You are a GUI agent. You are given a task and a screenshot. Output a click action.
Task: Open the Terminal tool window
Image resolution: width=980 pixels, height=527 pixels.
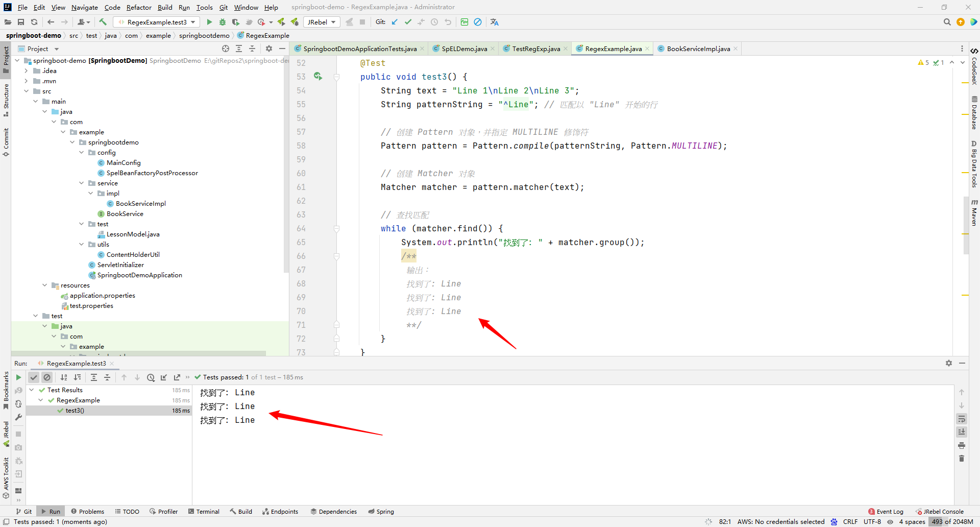[204, 511]
